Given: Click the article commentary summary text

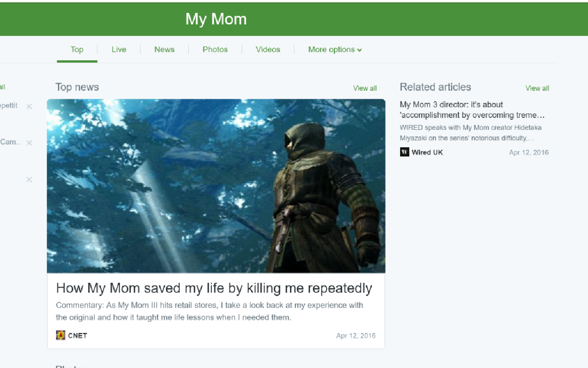Looking at the screenshot, I should click(x=209, y=311).
